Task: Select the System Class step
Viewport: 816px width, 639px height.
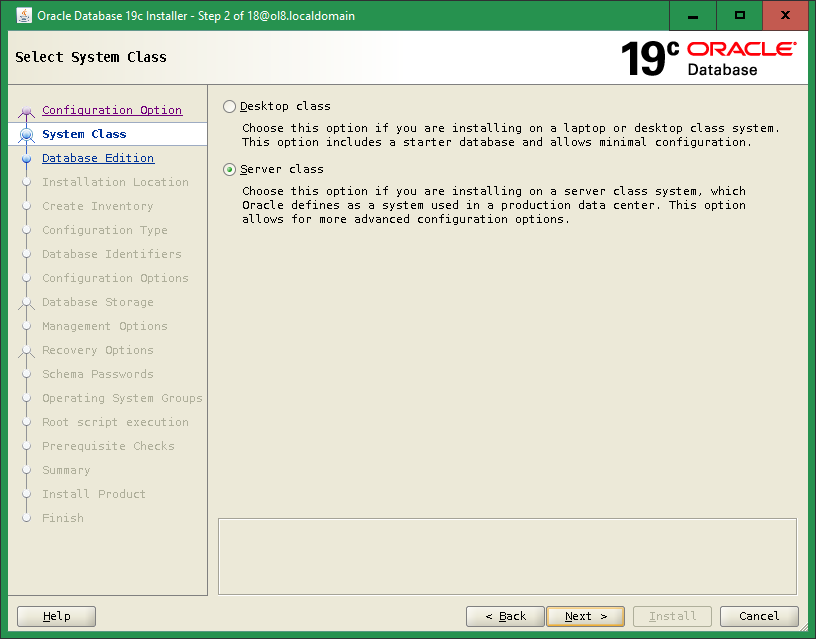Action: coord(84,134)
